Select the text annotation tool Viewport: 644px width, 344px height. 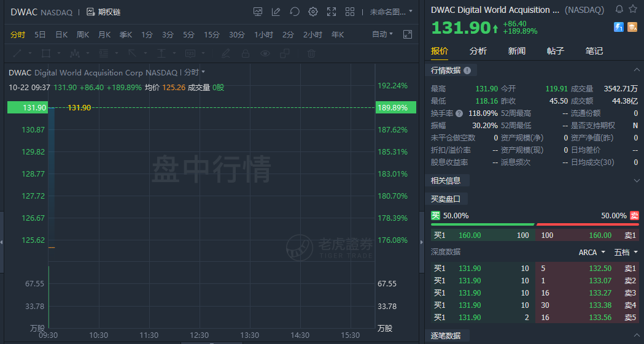point(161,53)
